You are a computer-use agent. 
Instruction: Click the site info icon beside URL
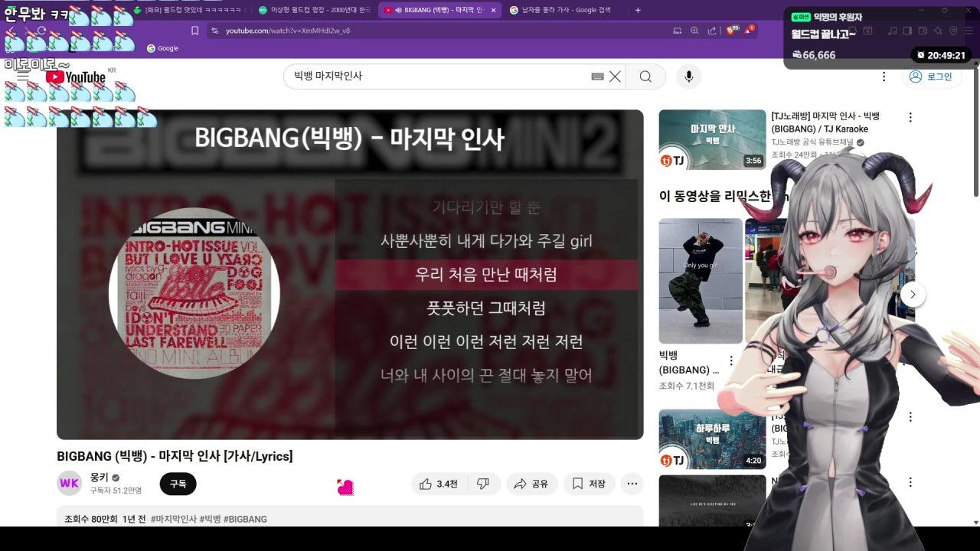pyautogui.click(x=214, y=31)
